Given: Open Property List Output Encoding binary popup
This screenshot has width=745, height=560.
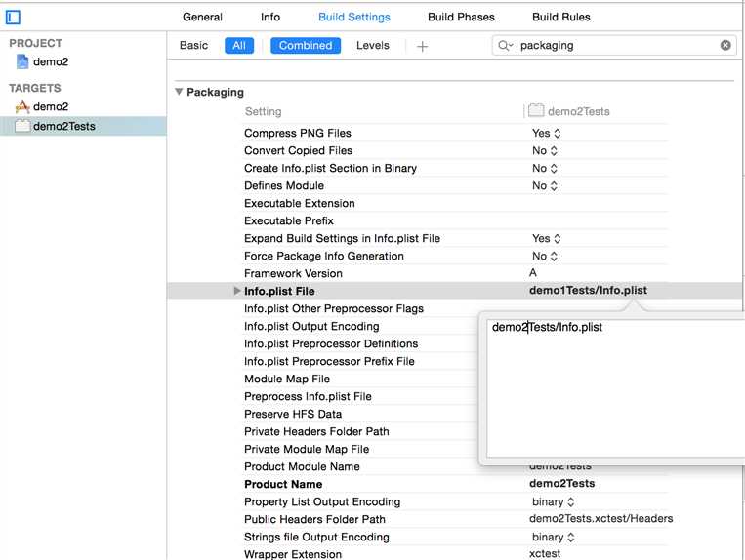Looking at the screenshot, I should (x=553, y=502).
